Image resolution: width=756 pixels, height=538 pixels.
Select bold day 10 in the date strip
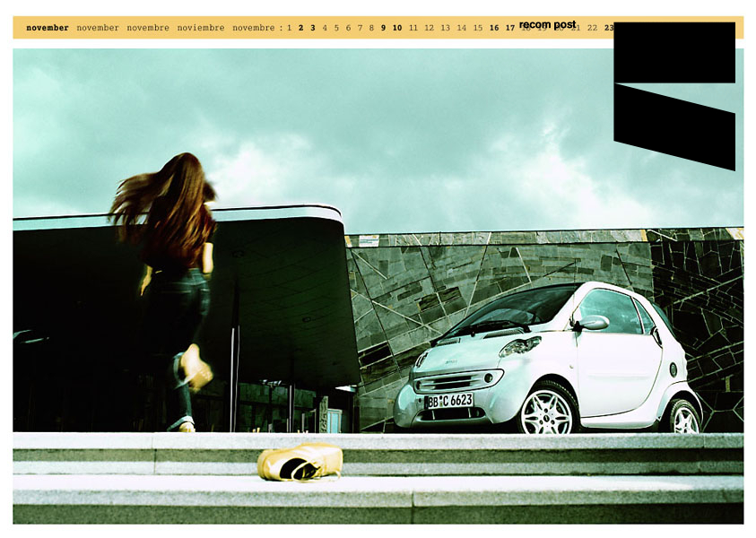(x=397, y=28)
